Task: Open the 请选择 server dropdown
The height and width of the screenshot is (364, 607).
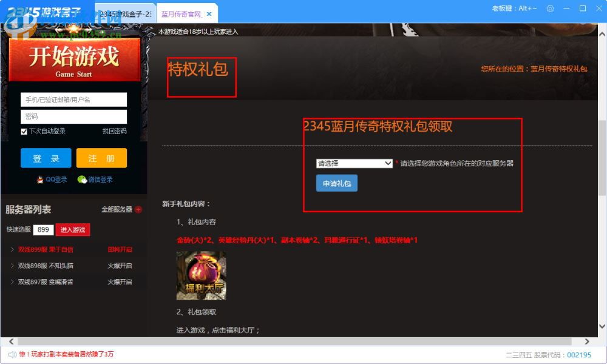Action: coord(354,163)
